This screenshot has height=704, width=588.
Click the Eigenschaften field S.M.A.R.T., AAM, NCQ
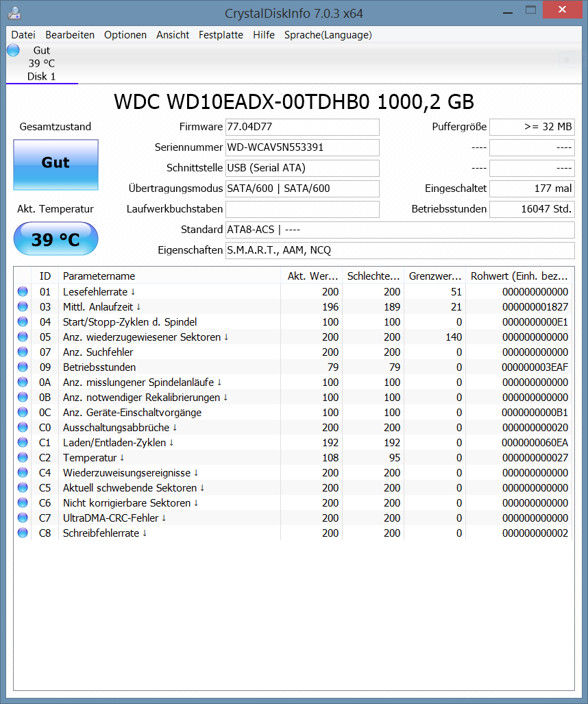click(x=400, y=250)
